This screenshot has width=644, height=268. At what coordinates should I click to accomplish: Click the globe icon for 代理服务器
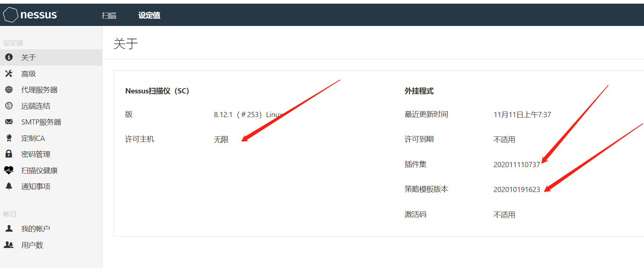[x=9, y=90]
